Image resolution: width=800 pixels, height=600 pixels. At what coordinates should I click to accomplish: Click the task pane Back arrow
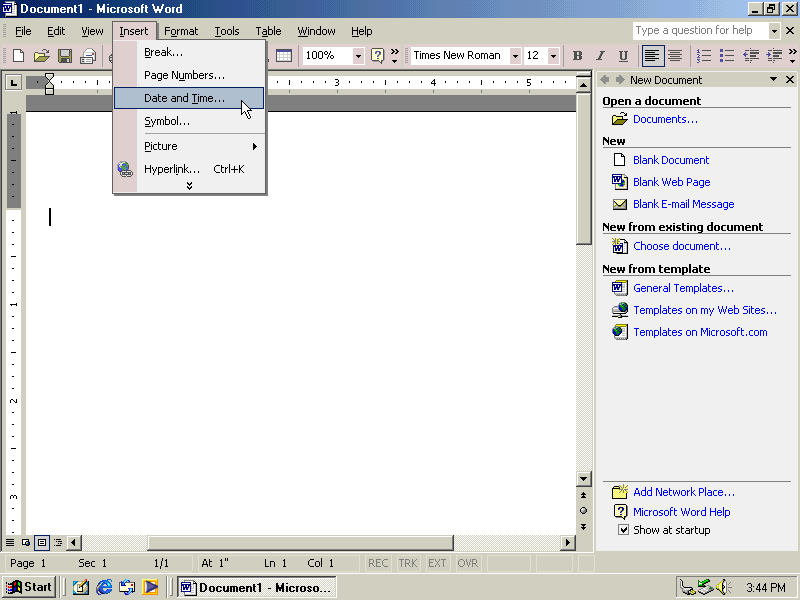point(605,80)
